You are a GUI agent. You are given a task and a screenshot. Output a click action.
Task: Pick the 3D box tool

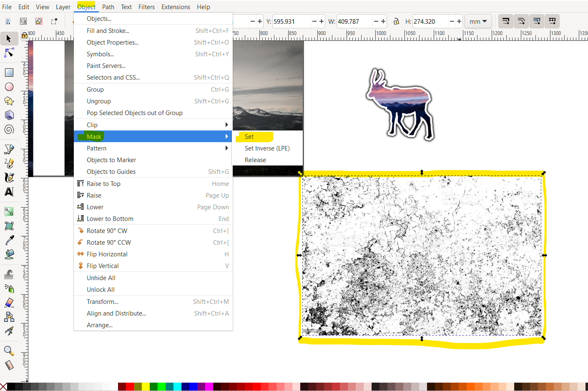pyautogui.click(x=9, y=115)
